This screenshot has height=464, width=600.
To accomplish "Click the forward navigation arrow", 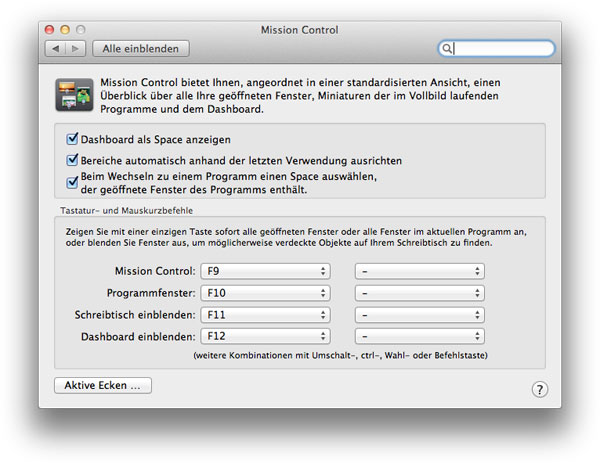I will point(75,48).
